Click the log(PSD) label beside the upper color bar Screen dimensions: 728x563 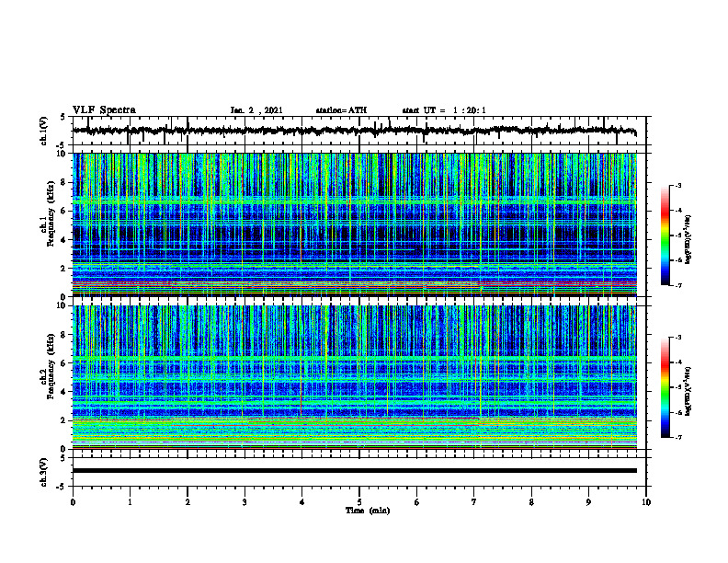[x=688, y=239]
